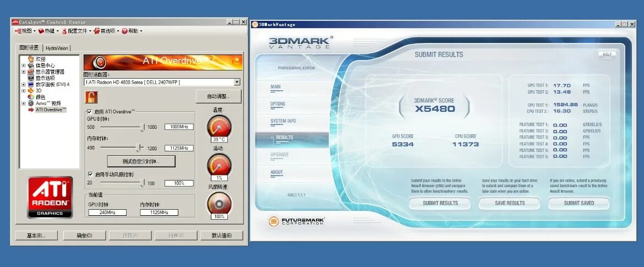Open OPTIONS in the 3DMark sidebar
The width and height of the screenshot is (644, 267).
(x=277, y=104)
